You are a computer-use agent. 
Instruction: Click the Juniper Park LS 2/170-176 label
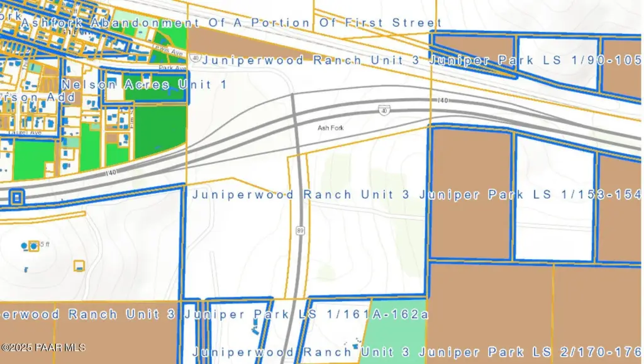415,351
